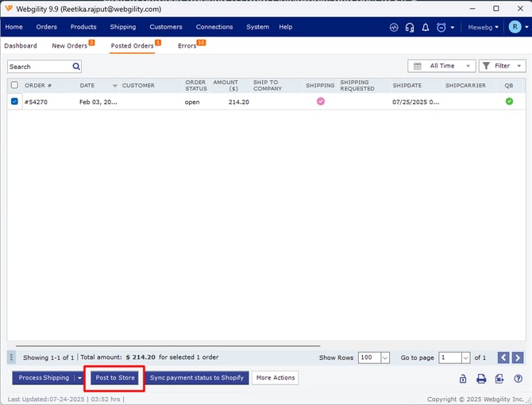Switch to the New Orders tab
The height and width of the screenshot is (405, 532).
click(x=70, y=46)
